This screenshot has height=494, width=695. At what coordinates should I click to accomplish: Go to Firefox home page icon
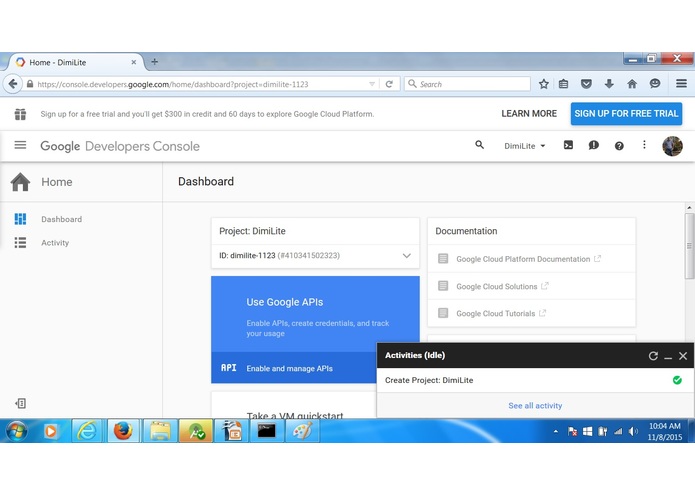click(632, 84)
